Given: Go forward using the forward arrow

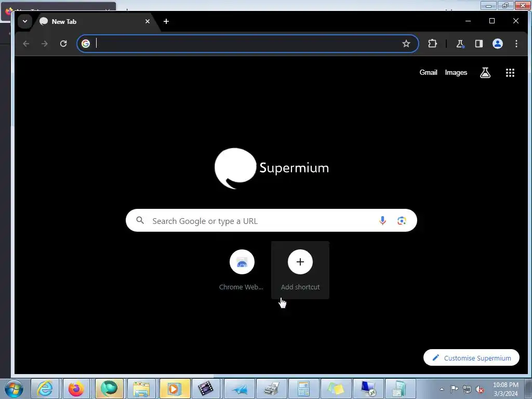Looking at the screenshot, I should [45, 44].
